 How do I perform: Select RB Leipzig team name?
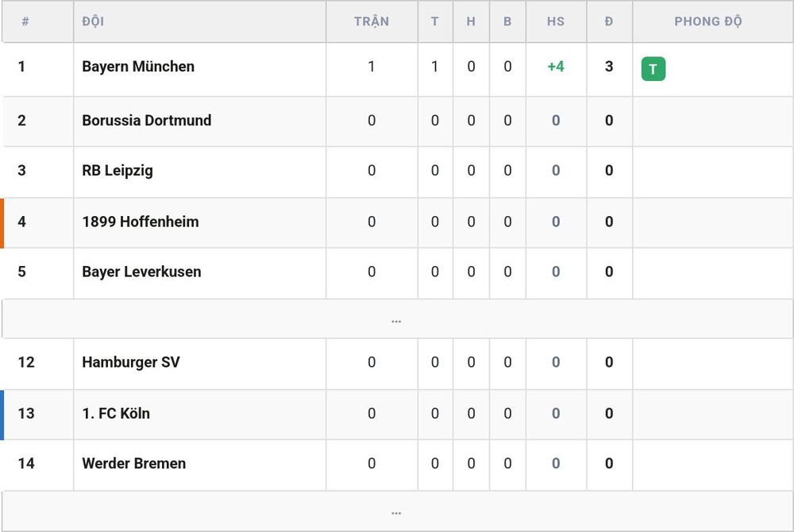118,171
